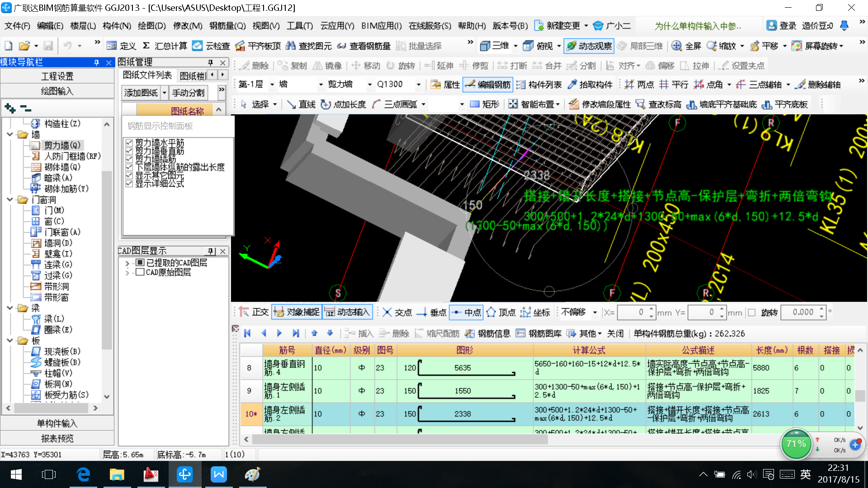Activate 动态观察 dynamic orbit tool
Viewport: 868px width, 488px height.
click(x=590, y=46)
